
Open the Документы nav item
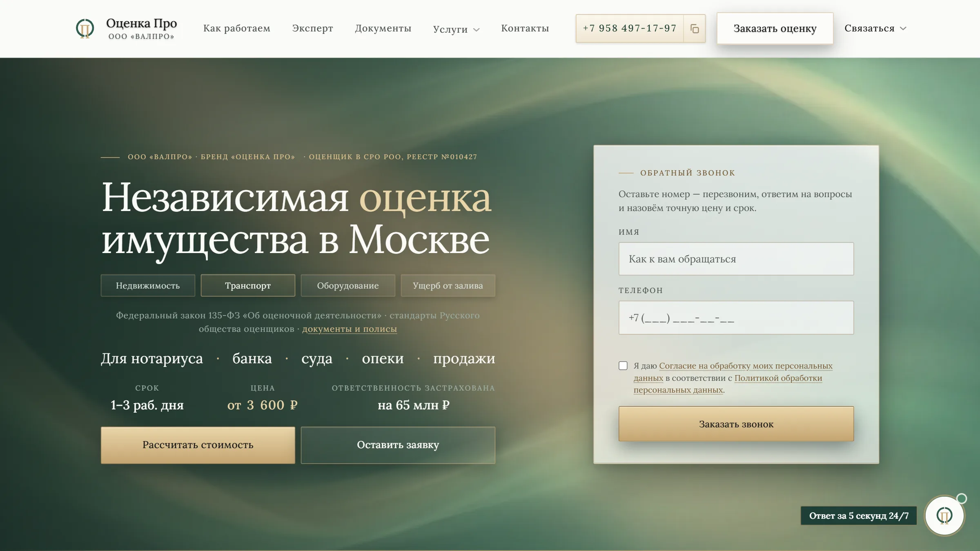pos(383,28)
